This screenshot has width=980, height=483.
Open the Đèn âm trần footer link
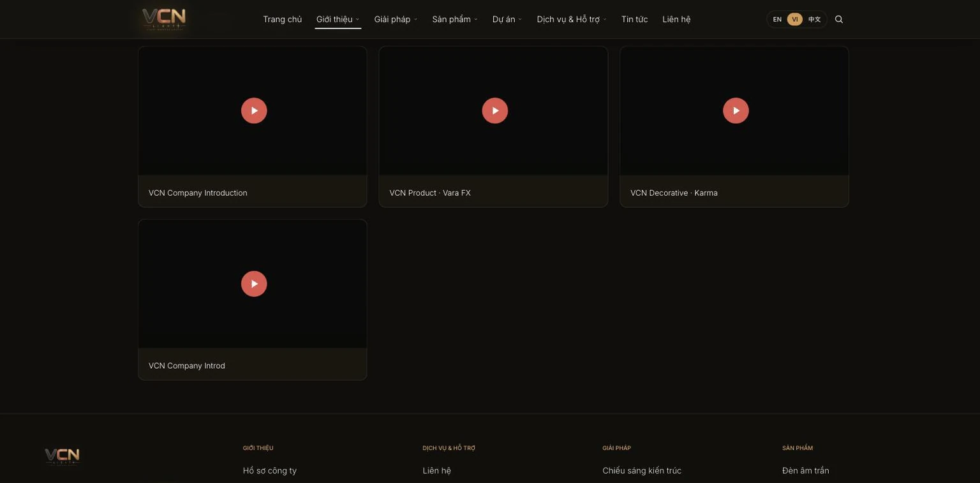tap(806, 470)
